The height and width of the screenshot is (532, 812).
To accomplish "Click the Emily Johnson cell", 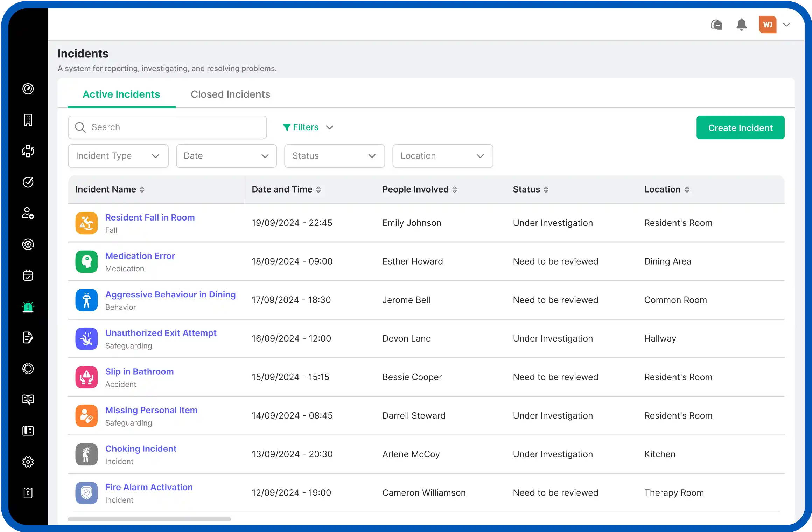I will pos(412,223).
